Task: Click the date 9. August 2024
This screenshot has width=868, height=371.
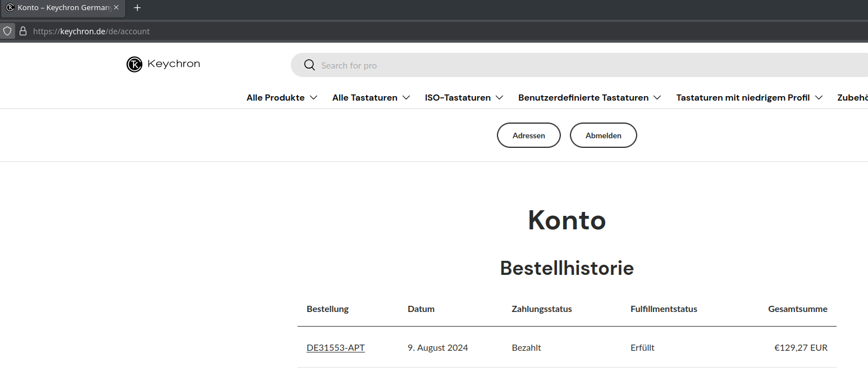Action: 438,348
